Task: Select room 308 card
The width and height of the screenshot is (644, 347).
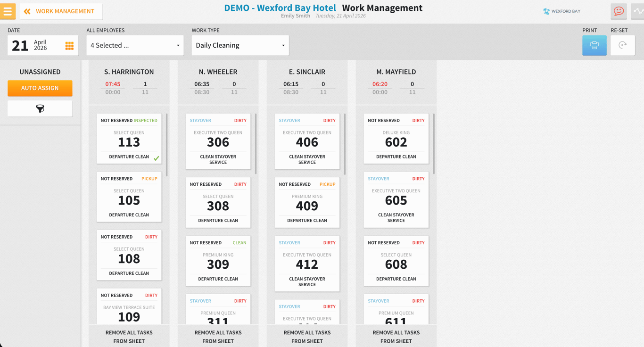Action: pyautogui.click(x=218, y=202)
